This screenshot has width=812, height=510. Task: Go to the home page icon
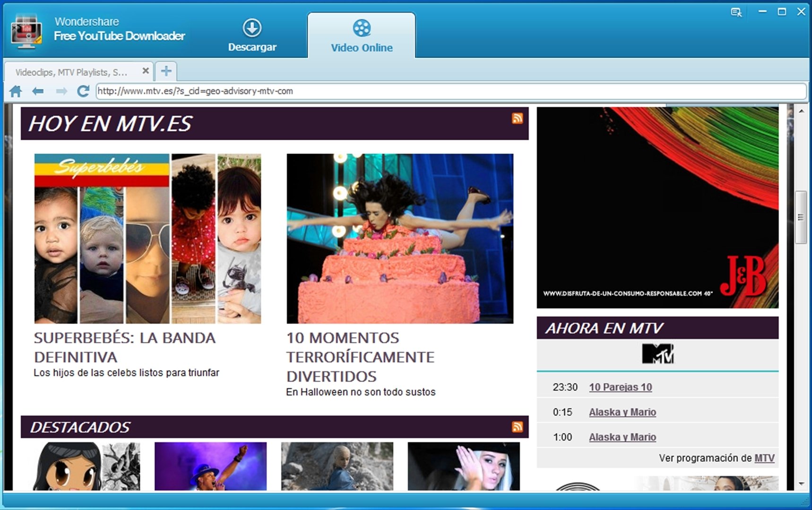pos(16,91)
